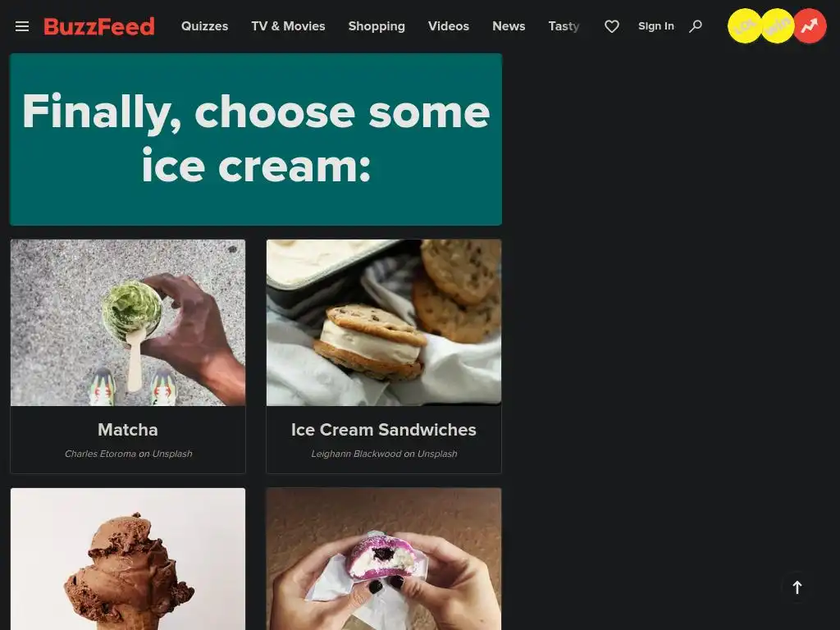The image size is (840, 630).
Task: Click the yellow win badge
Action: point(778,25)
